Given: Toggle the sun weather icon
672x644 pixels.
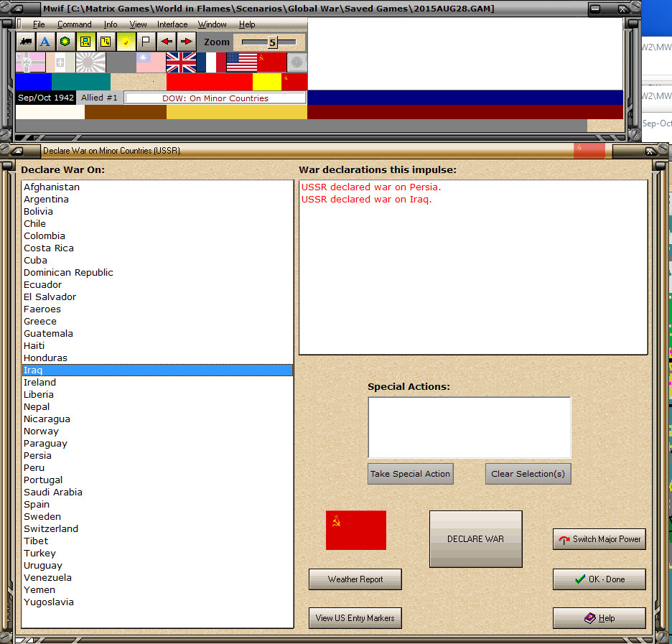Looking at the screenshot, I should pyautogui.click(x=126, y=42).
